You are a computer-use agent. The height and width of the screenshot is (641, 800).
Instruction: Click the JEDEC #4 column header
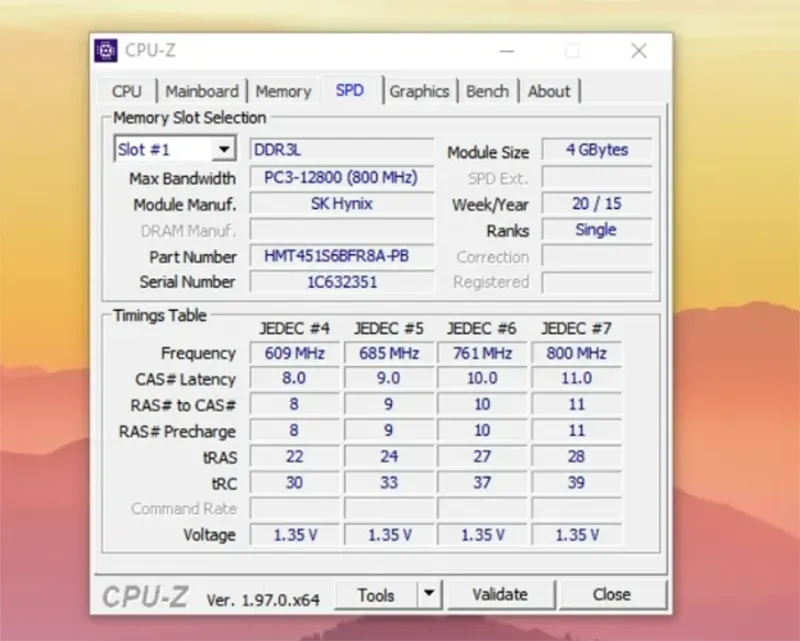point(294,329)
